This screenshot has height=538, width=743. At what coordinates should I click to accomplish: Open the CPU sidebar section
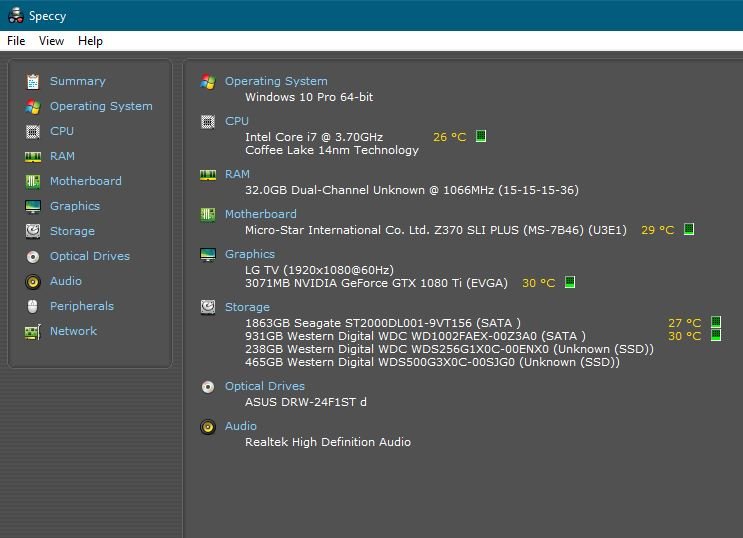62,131
